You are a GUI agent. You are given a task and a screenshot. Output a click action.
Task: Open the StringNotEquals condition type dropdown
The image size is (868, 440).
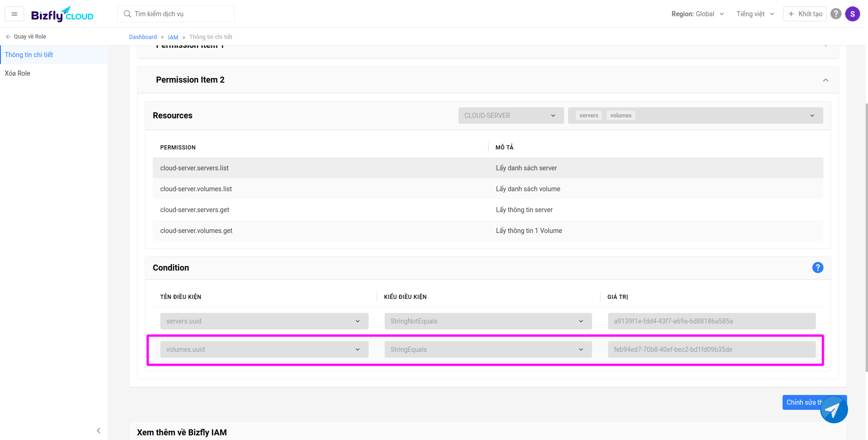[x=488, y=321]
